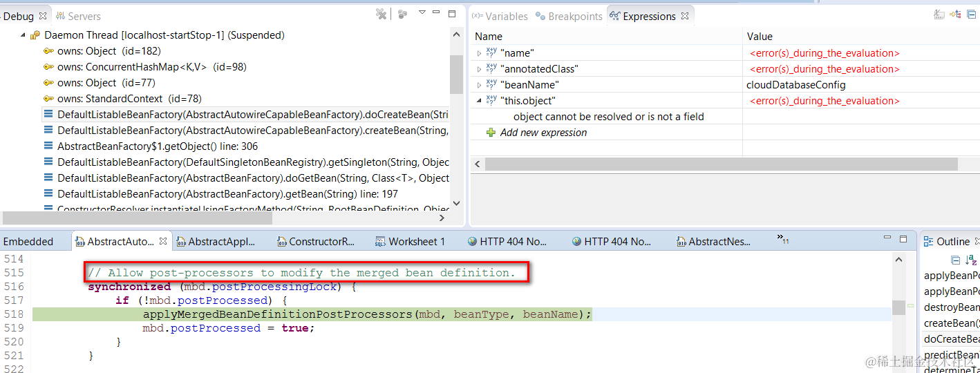980x373 pixels.
Task: Click the alphabetical Sort icon in Outline
Action: [971, 260]
